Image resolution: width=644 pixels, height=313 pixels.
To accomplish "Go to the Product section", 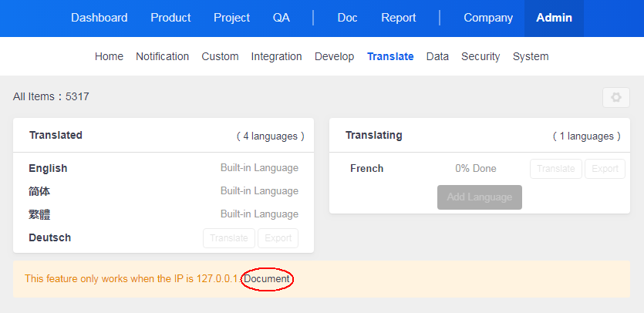I will [x=170, y=18].
